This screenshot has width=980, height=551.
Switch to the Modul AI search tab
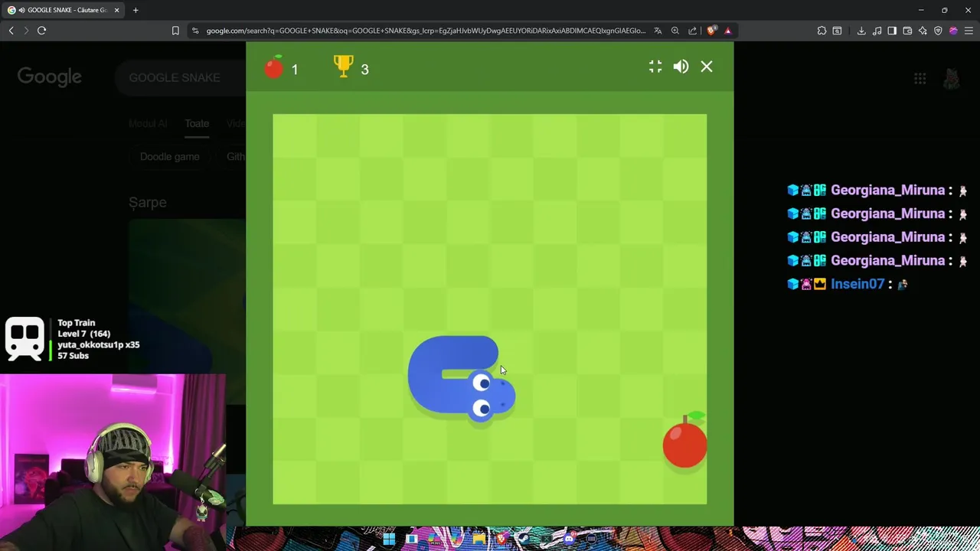click(x=148, y=123)
